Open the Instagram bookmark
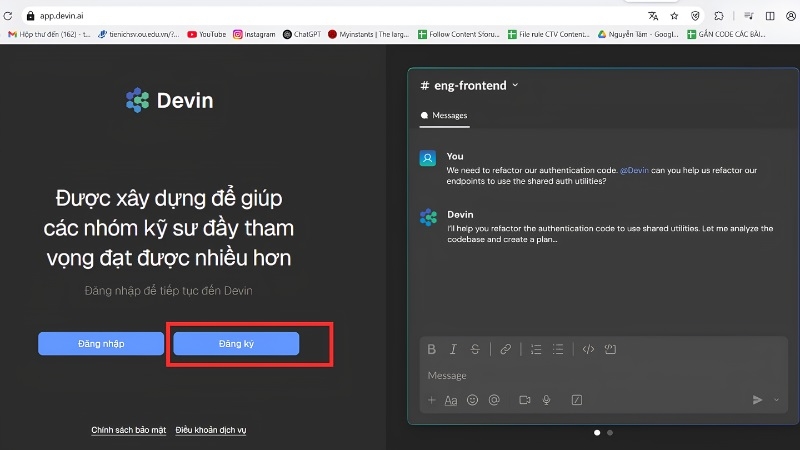This screenshot has height=450, width=800. [254, 34]
